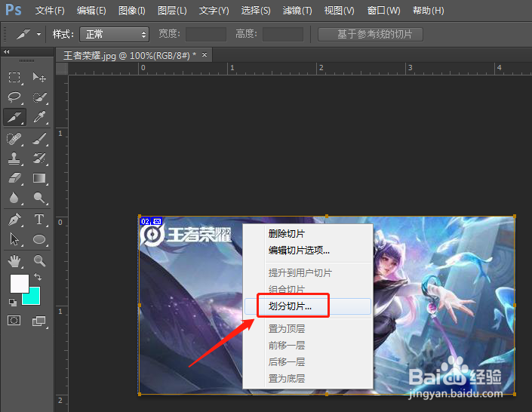
Task: Click the 高度 height input field
Action: [283, 34]
